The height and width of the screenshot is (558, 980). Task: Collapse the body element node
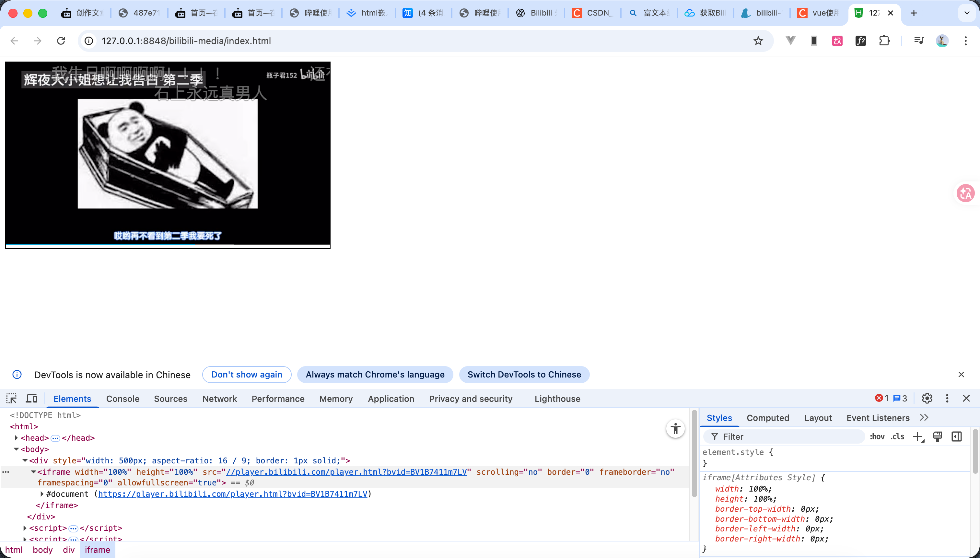(16, 449)
